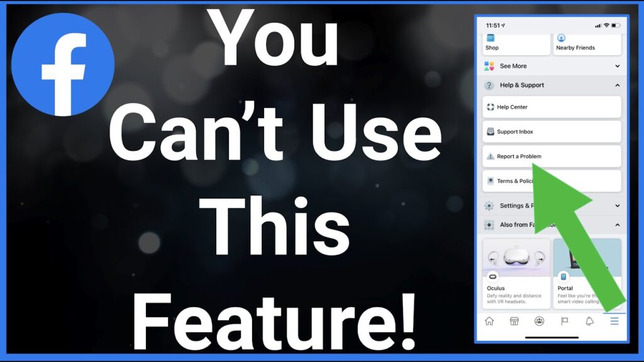Viewport: 644px width, 362px height.
Task: Click the Portal logo badge
Action: pos(563,277)
